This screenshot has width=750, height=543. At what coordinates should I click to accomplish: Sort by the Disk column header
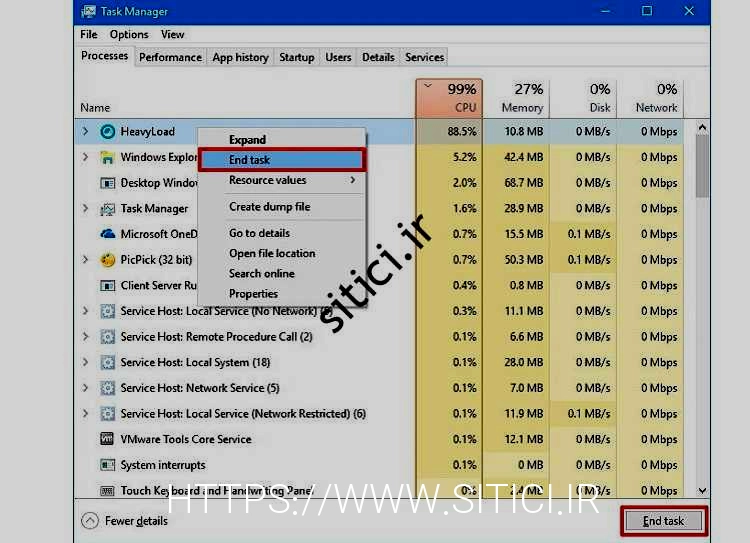click(583, 98)
